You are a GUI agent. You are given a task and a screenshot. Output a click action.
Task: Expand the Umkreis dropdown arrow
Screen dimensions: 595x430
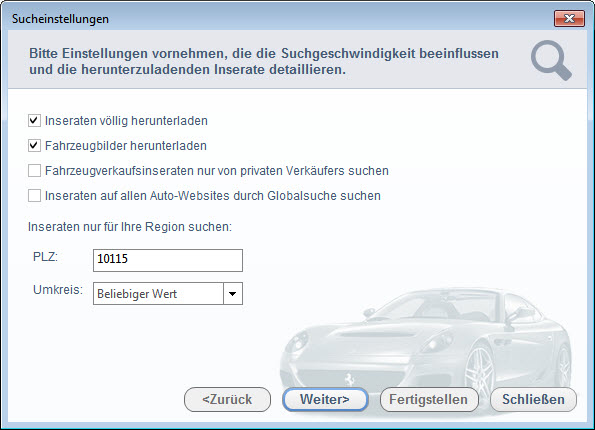pos(233,293)
